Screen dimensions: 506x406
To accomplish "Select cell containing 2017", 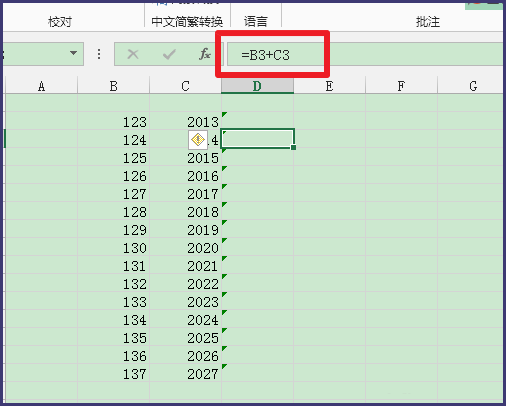I will tap(185, 193).
